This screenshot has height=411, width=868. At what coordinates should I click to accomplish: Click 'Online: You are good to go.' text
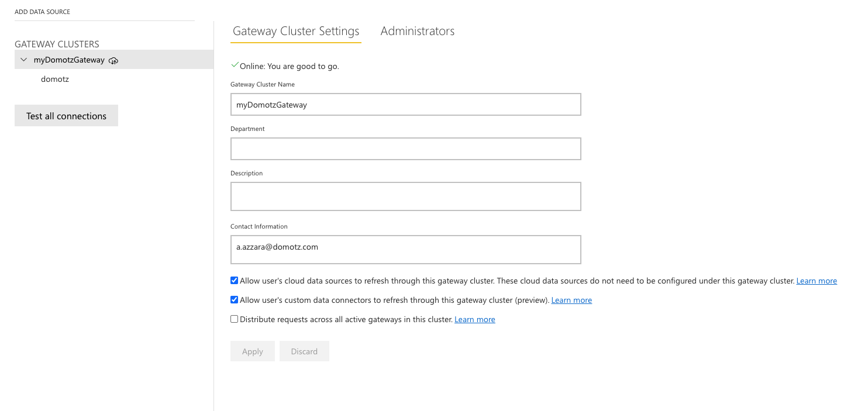tap(290, 67)
